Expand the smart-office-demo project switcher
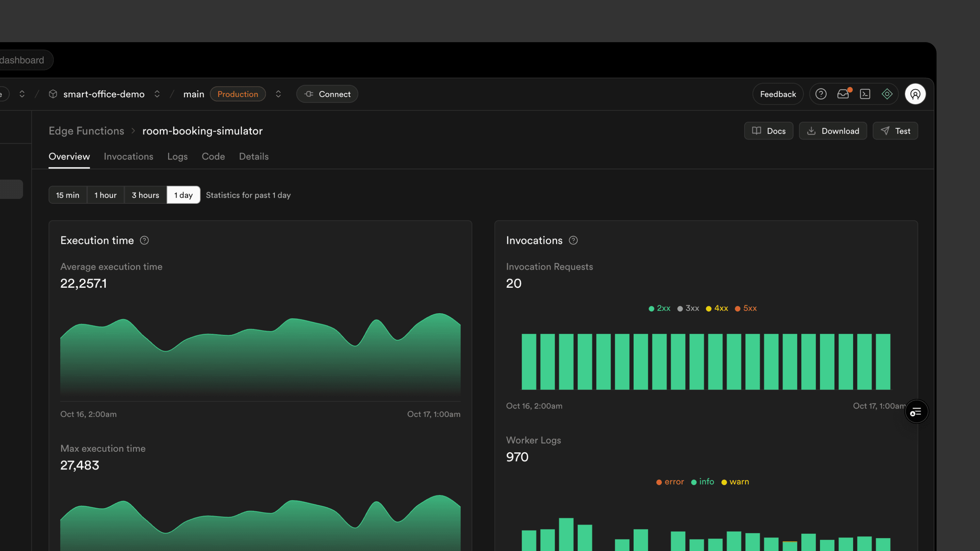The width and height of the screenshot is (980, 551). (x=157, y=94)
